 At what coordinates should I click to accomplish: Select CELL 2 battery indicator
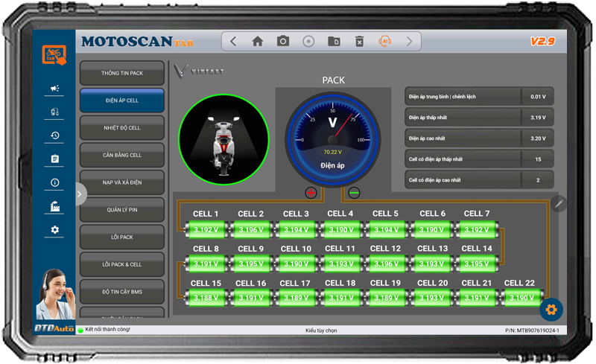click(x=251, y=229)
